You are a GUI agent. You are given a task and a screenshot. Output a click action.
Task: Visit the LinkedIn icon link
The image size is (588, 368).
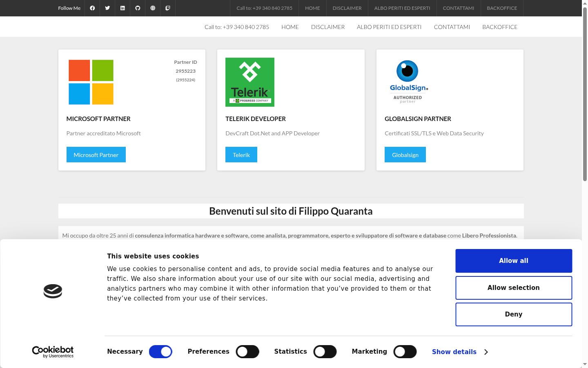point(122,8)
